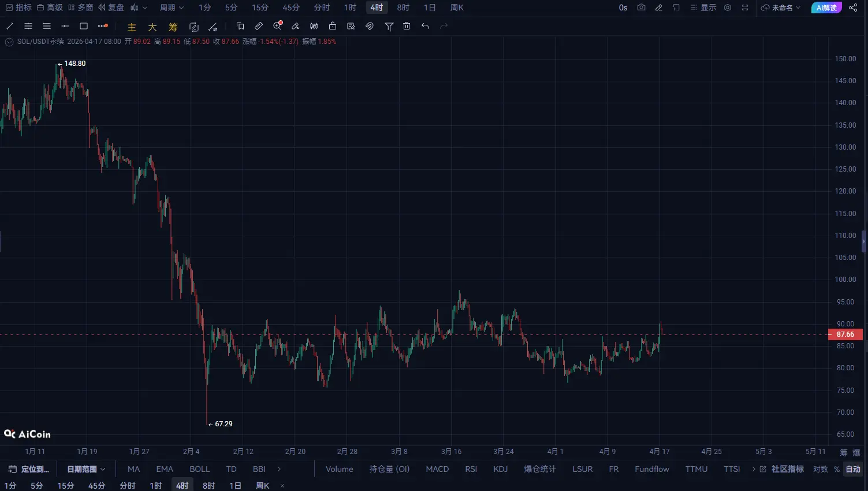Image resolution: width=868 pixels, height=491 pixels.
Task: Click the share icon
Action: tap(853, 8)
